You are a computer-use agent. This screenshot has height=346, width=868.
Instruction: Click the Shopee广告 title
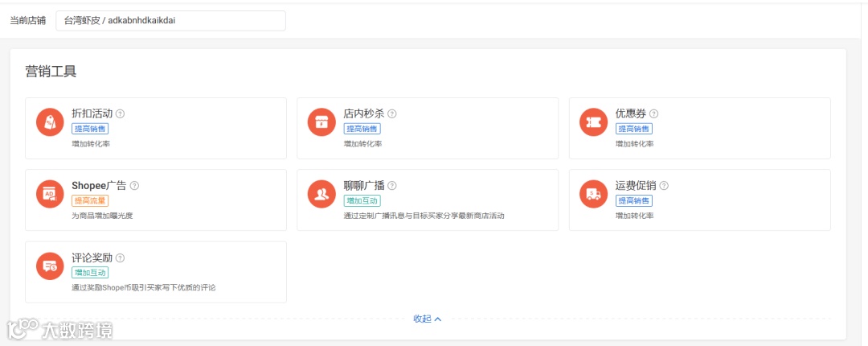coord(99,186)
